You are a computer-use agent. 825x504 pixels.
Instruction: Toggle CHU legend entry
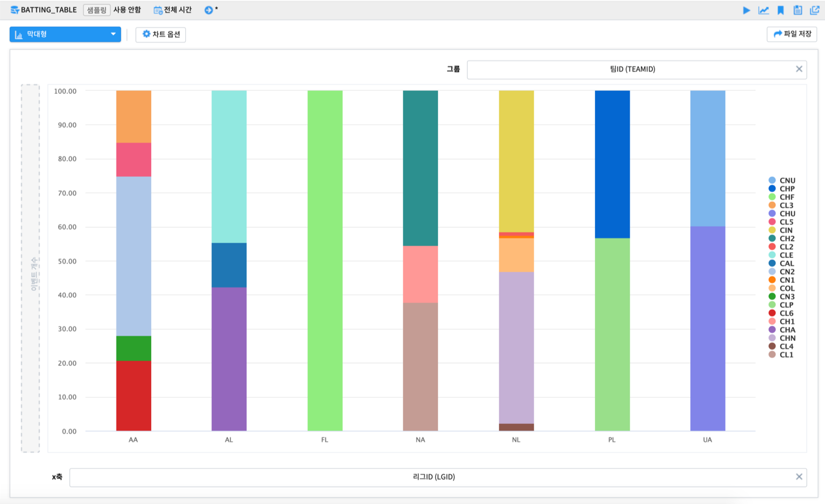pos(782,214)
